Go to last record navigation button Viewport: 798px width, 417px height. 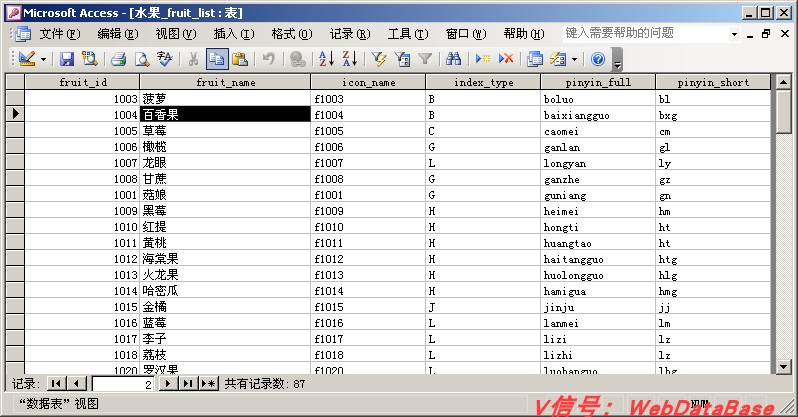(188, 383)
